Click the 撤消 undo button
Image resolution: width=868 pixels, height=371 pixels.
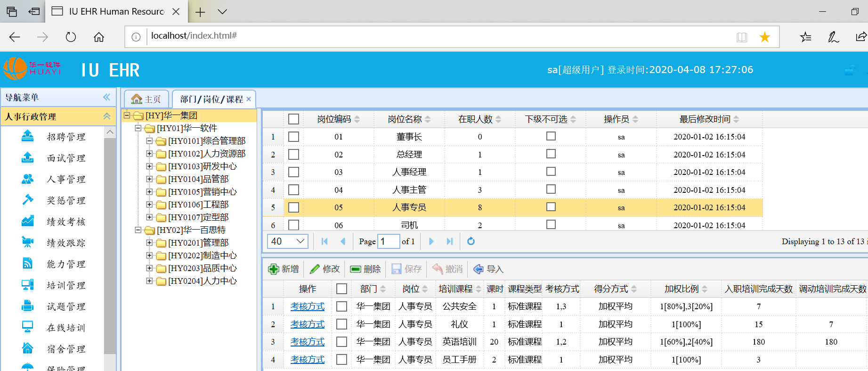click(448, 269)
